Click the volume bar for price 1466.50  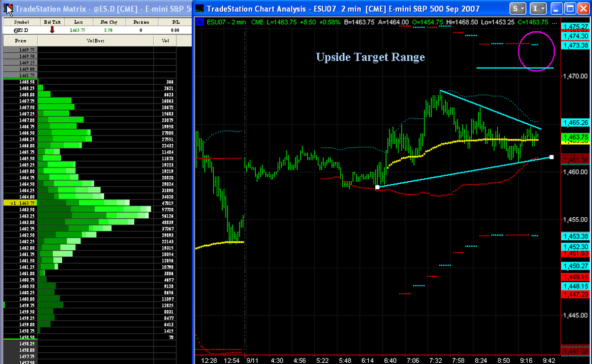pos(64,133)
